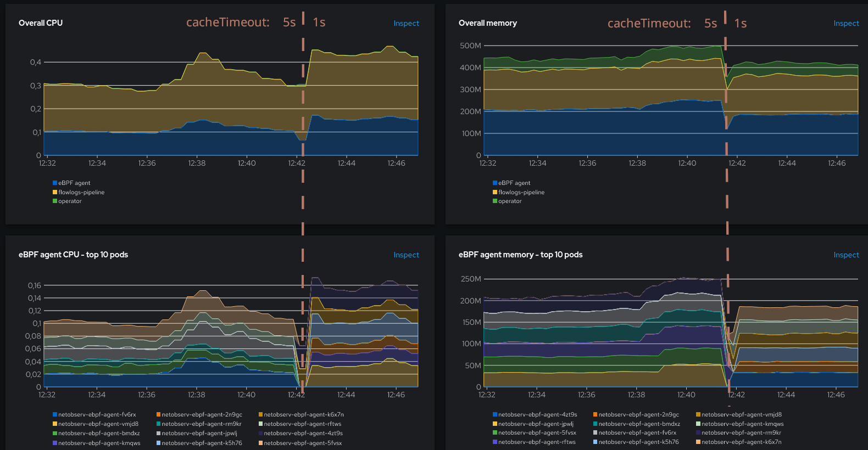Select netobserv-ebpf-agent-kmqws in CPU pods legend
The image size is (868, 450).
[x=97, y=443]
